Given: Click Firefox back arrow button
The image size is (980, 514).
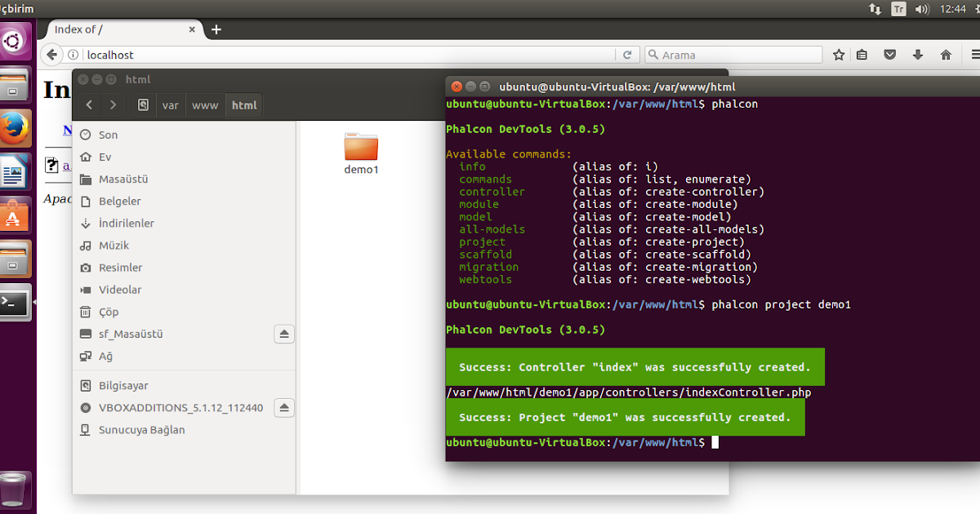Looking at the screenshot, I should (x=51, y=55).
